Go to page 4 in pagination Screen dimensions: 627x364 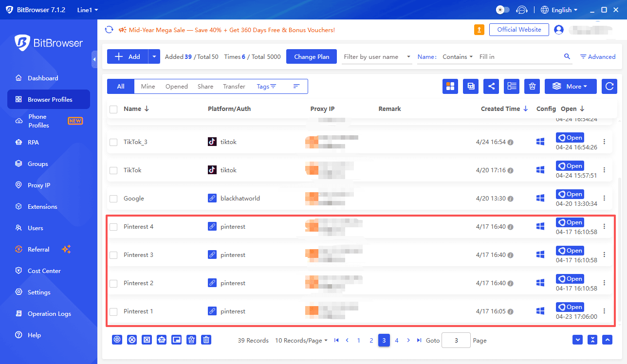[397, 340]
